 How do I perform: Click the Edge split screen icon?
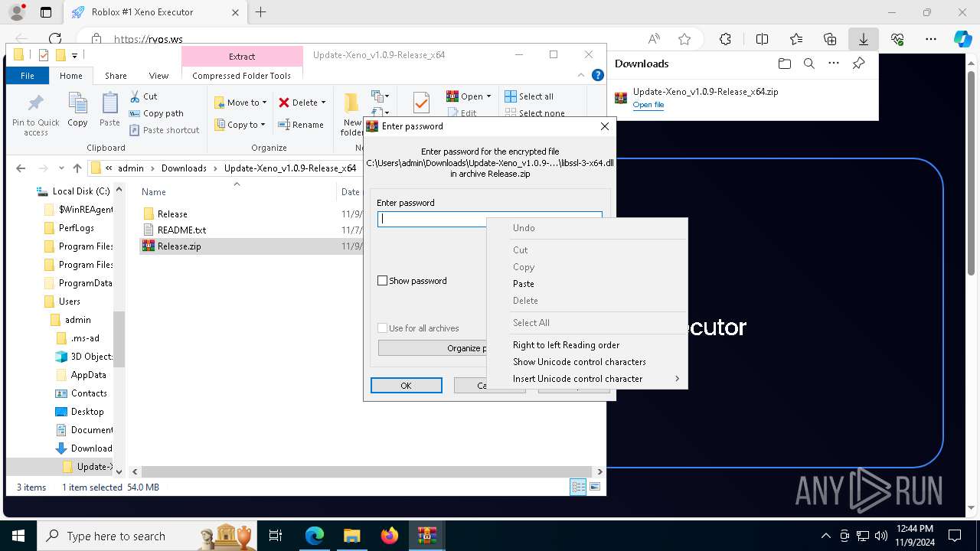tap(762, 39)
